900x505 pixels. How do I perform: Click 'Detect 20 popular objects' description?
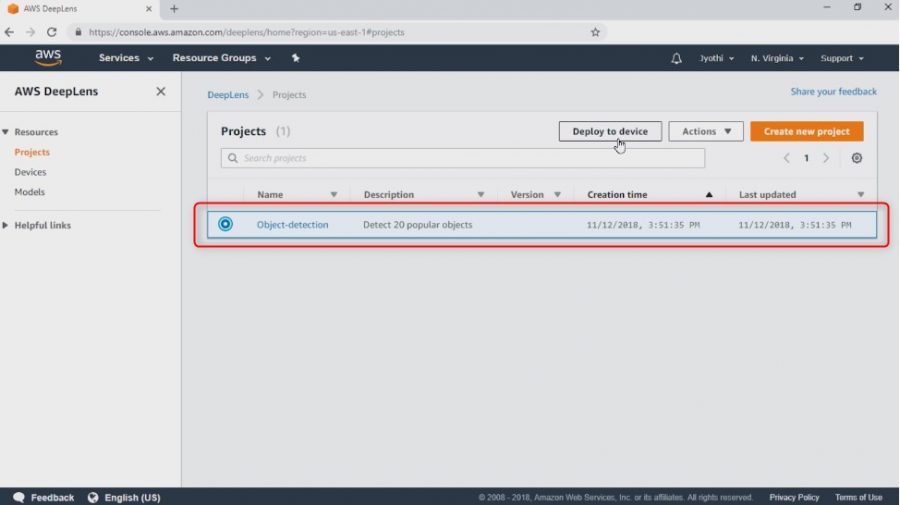click(417, 224)
